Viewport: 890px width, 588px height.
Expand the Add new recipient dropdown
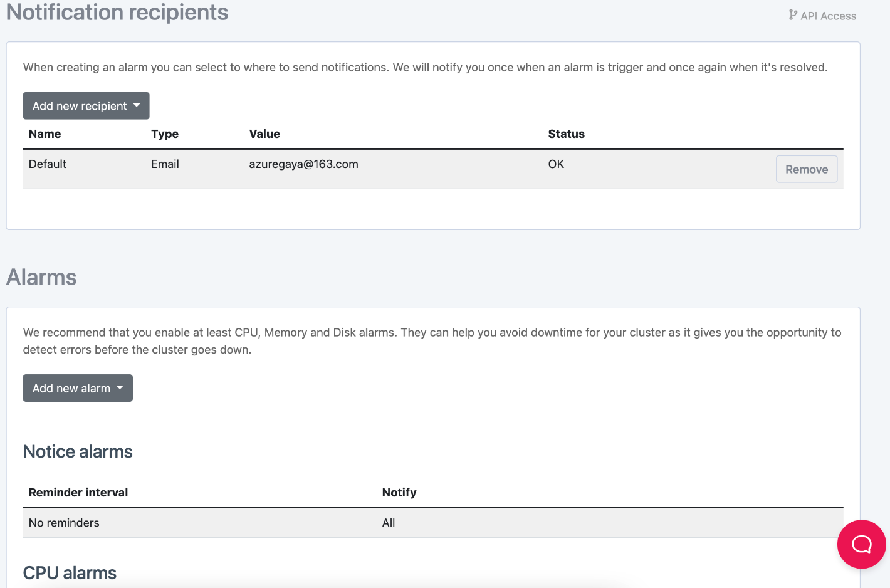coord(80,106)
